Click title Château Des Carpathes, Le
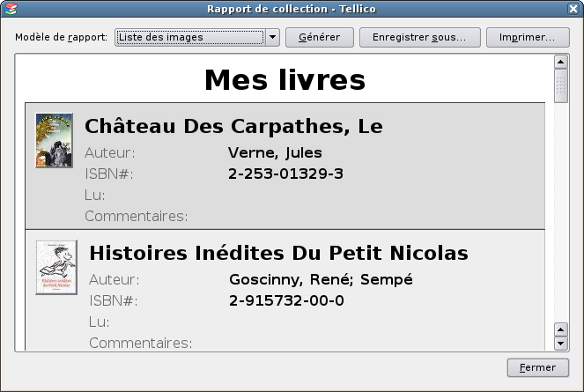Viewport: 584px width, 392px height. 233,126
